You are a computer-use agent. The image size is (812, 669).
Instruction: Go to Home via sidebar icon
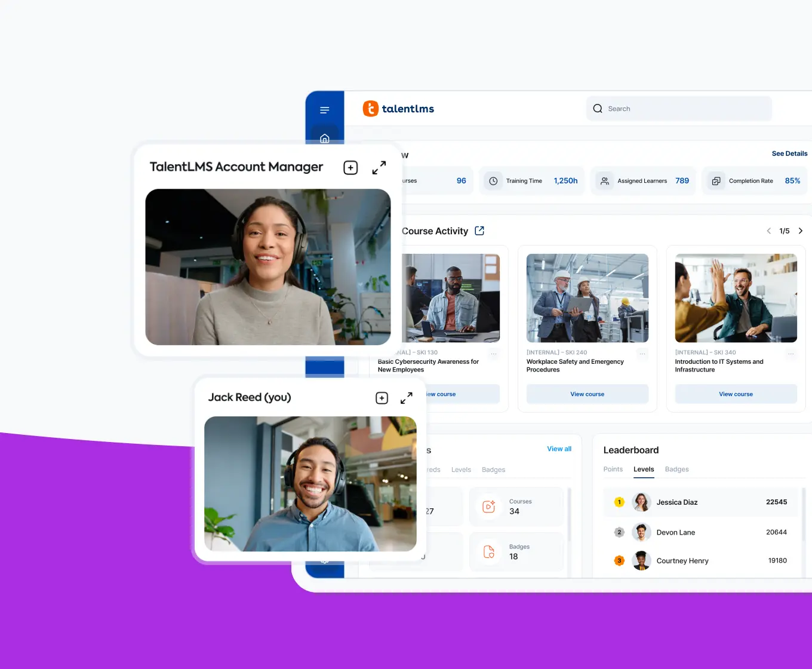coord(324,139)
